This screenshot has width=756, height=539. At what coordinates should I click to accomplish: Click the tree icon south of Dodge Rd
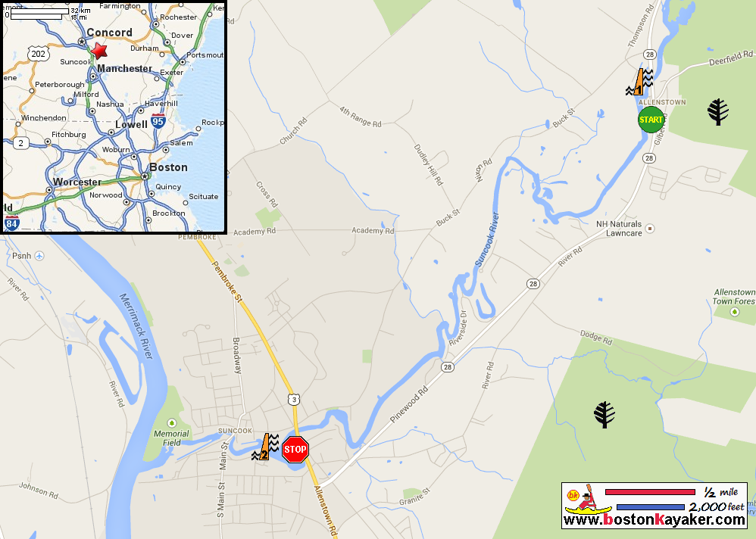click(x=604, y=415)
